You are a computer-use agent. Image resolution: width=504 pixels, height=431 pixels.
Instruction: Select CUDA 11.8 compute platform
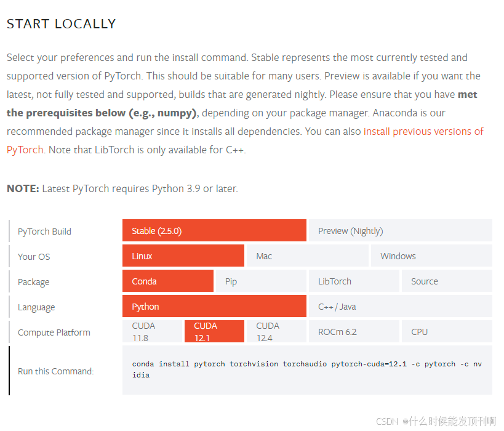[x=152, y=331]
